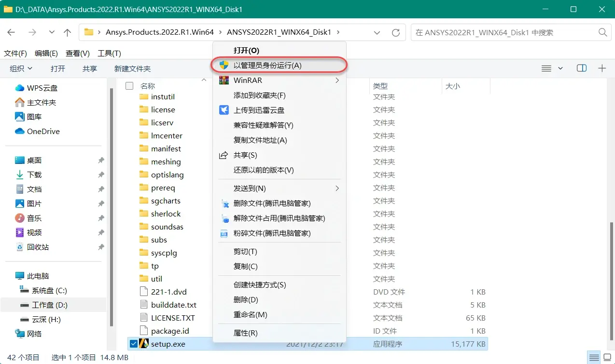615x364 pixels.
Task: Expand address bar history dropdown
Action: 377,32
